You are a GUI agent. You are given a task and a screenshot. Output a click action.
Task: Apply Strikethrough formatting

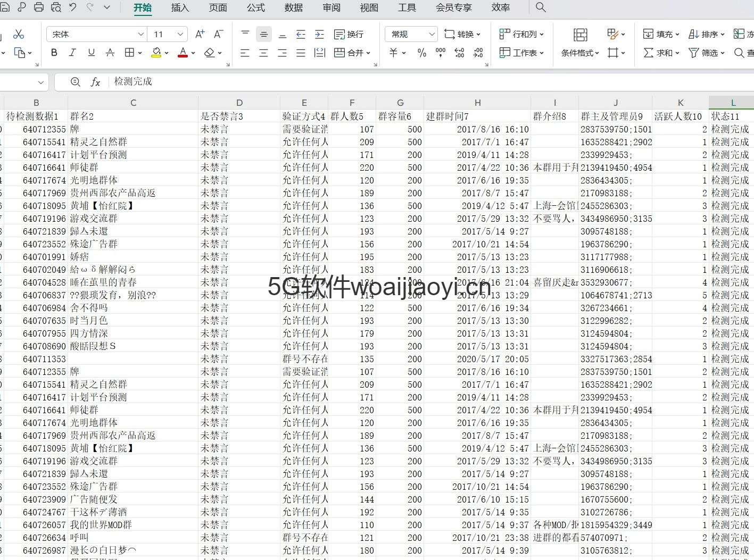point(110,53)
